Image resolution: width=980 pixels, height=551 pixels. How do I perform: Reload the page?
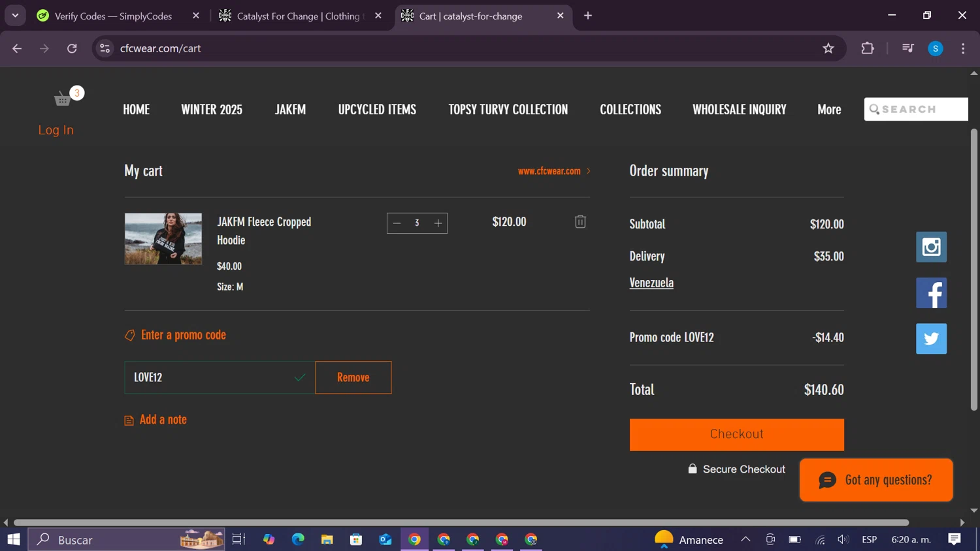coord(72,48)
